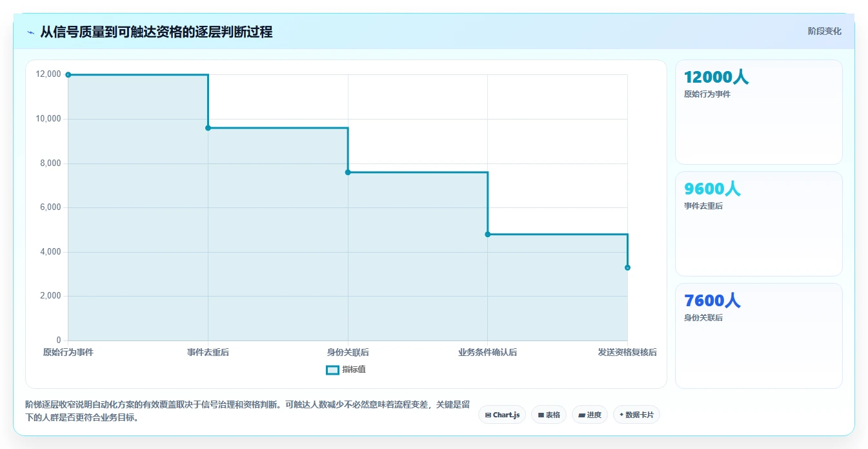Click the y-axis value 10,000
Image resolution: width=868 pixels, height=449 pixels.
[x=48, y=119]
